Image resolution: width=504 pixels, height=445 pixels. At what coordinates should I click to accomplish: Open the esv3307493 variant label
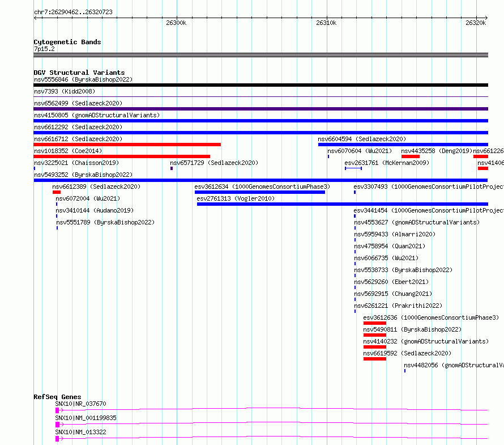[x=429, y=187]
